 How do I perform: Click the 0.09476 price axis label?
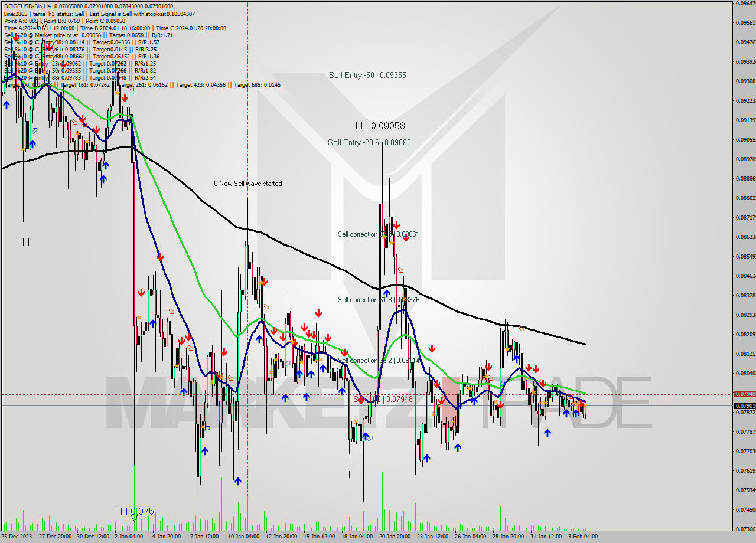pyautogui.click(x=745, y=42)
